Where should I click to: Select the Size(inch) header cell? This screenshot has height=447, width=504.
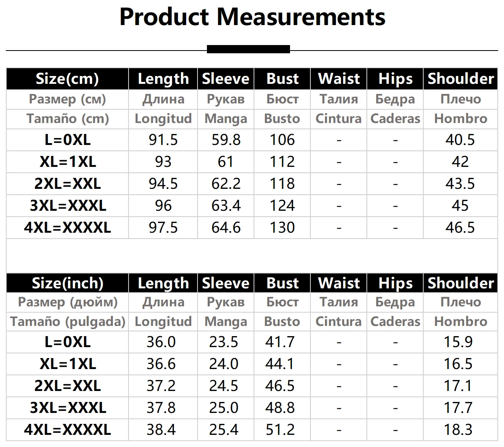[x=67, y=283]
